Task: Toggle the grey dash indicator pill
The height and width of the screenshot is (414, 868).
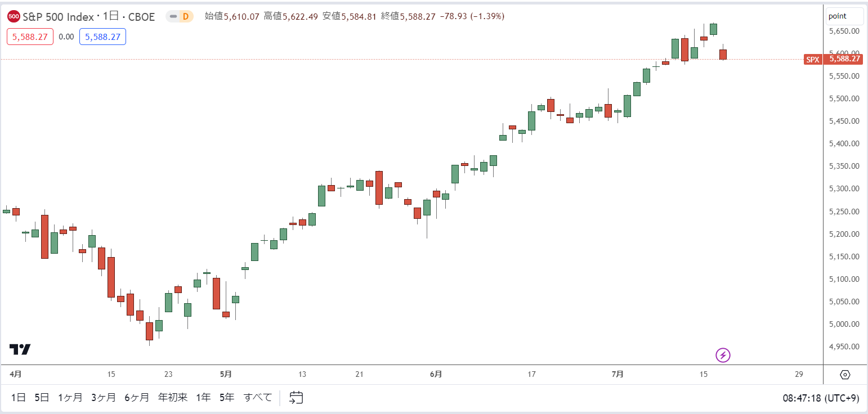Action: (173, 16)
